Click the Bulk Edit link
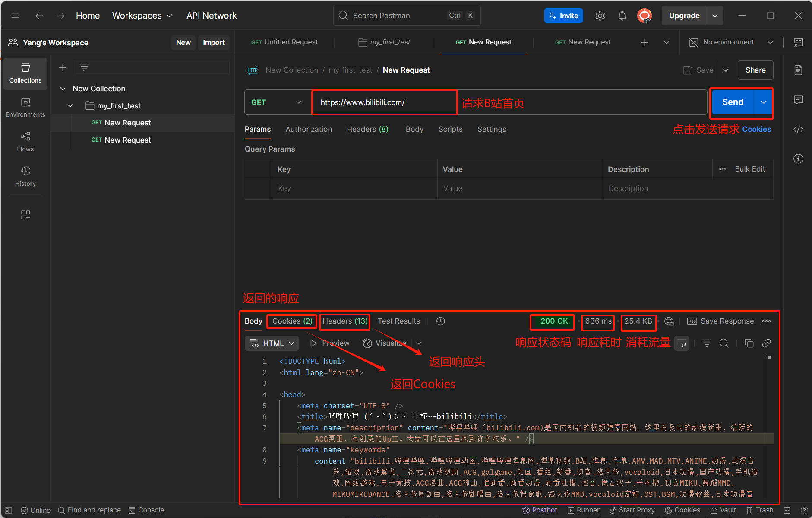812x518 pixels. click(750, 169)
